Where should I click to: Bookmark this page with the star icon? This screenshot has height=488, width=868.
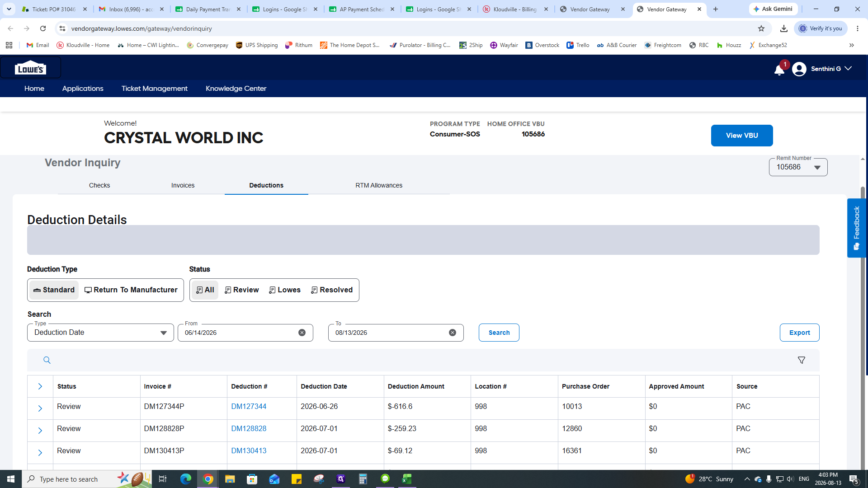[761, 28]
